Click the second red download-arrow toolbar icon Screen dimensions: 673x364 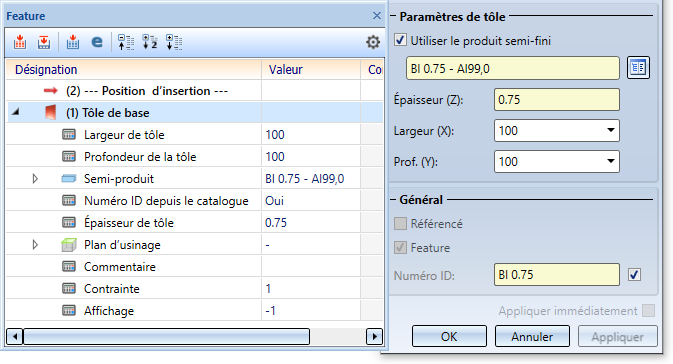coord(44,42)
